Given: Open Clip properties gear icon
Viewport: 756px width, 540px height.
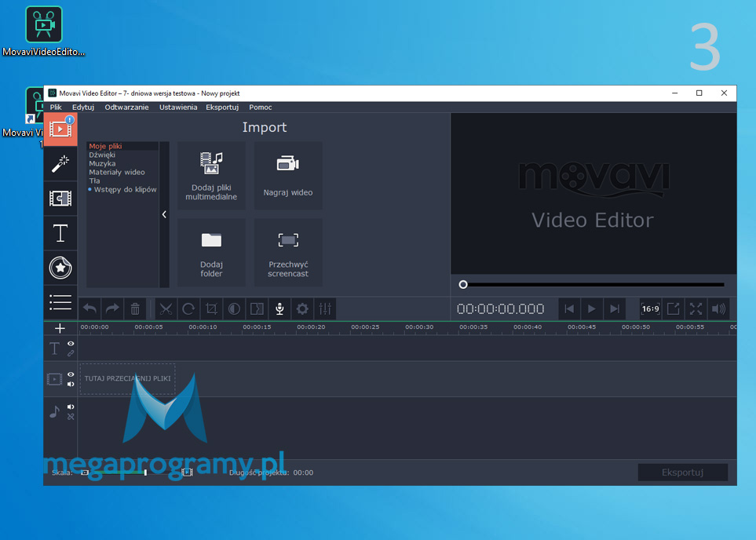Looking at the screenshot, I should tap(302, 308).
